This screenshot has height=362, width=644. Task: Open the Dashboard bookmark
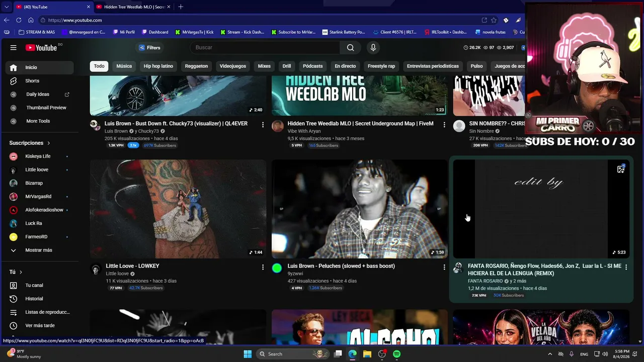(154, 32)
